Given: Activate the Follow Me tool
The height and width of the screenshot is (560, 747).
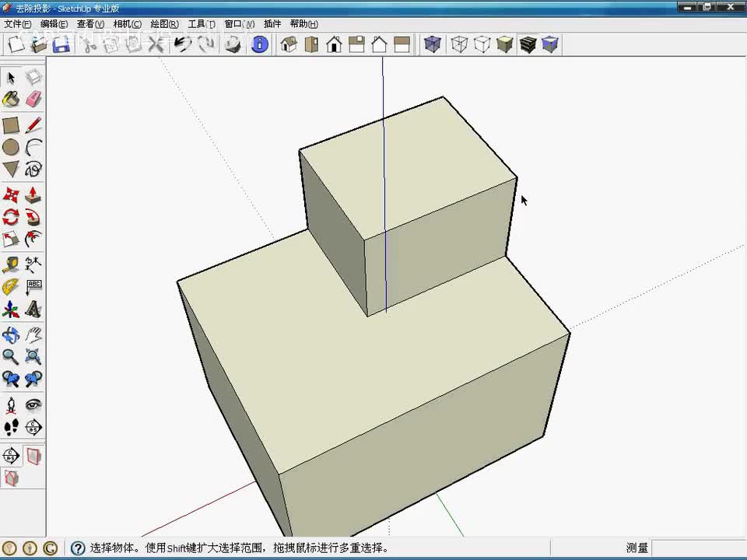Looking at the screenshot, I should point(33,217).
